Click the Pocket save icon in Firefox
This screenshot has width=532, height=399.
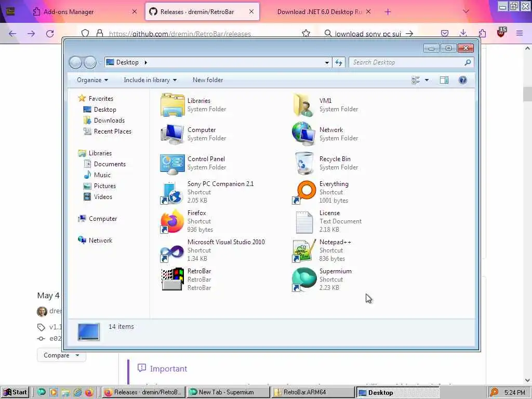click(x=445, y=33)
